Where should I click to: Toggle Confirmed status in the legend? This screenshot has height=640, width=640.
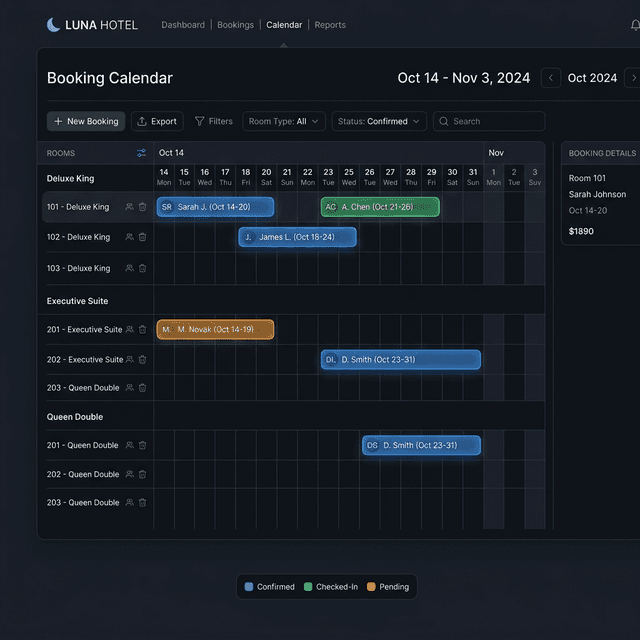[x=269, y=587]
